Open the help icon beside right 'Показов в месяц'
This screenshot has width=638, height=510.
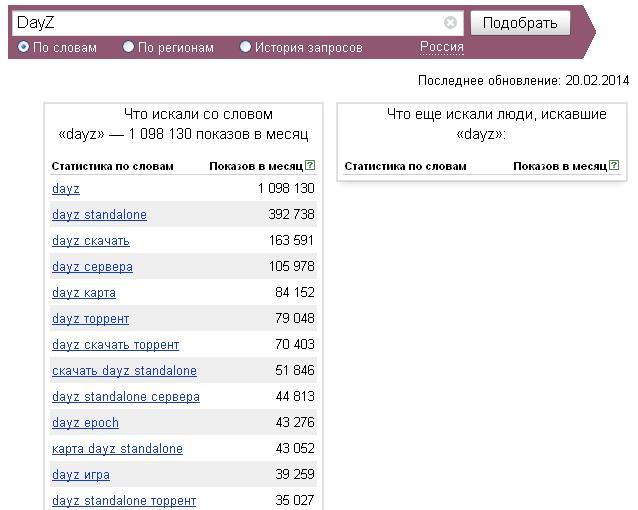614,165
